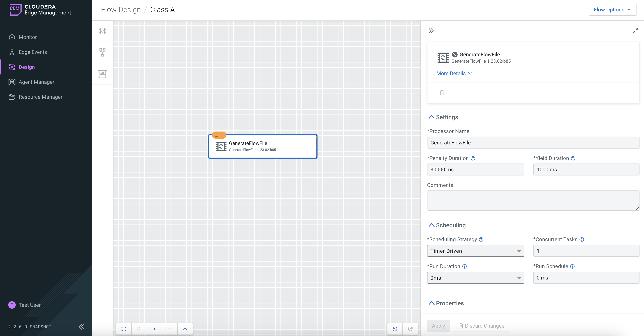Screen dimensions: 644x336
Task: Click the zoom out minus icon
Action: [170, 329]
